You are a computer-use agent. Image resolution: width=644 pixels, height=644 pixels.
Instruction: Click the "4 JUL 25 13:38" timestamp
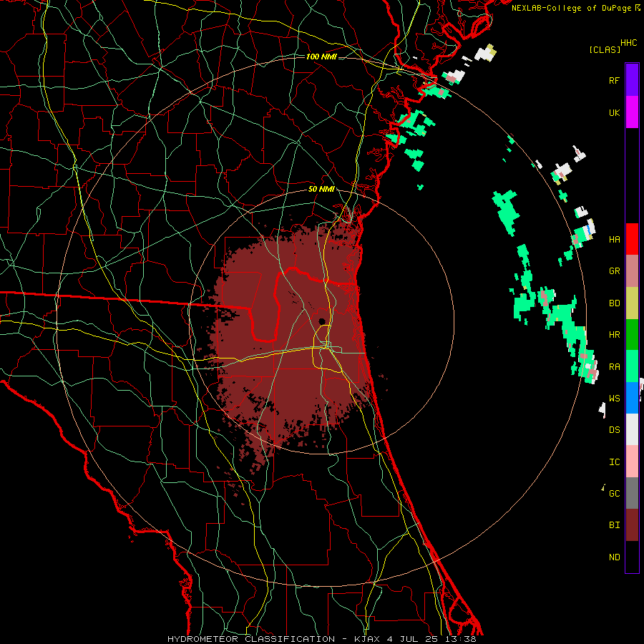431,639
